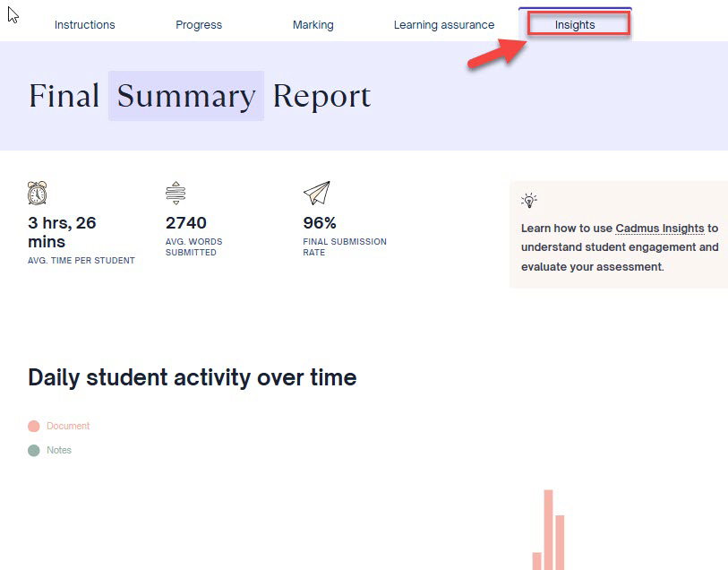
Task: Click the FINAL SUBMISSION RATE label
Action: coord(345,247)
